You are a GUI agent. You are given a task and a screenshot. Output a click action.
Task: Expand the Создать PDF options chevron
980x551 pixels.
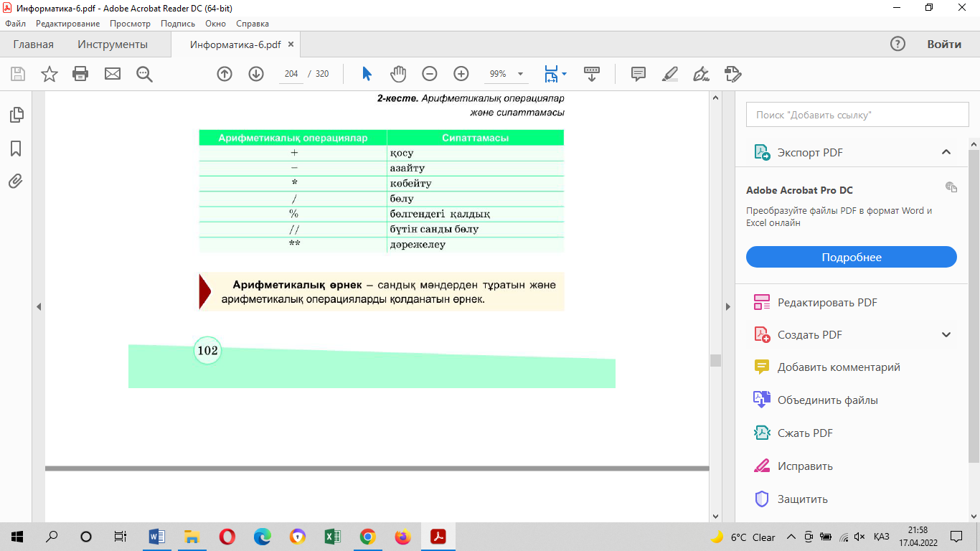pyautogui.click(x=946, y=334)
